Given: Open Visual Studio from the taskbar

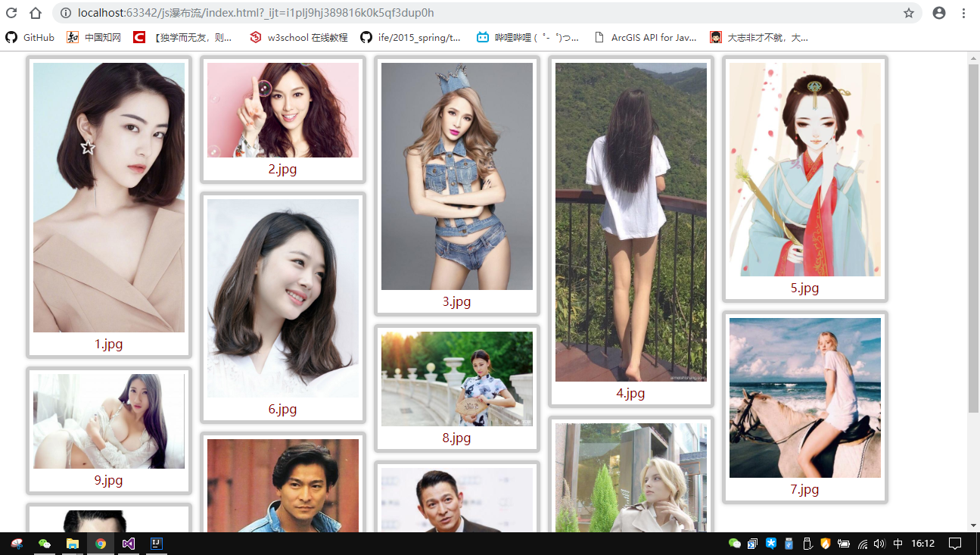Looking at the screenshot, I should (129, 544).
